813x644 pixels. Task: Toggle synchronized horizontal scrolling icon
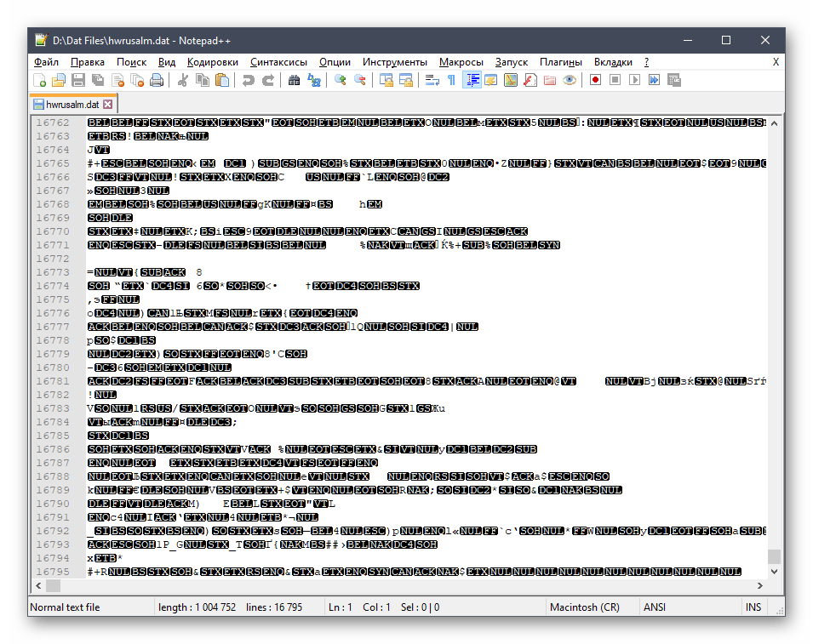(x=406, y=80)
